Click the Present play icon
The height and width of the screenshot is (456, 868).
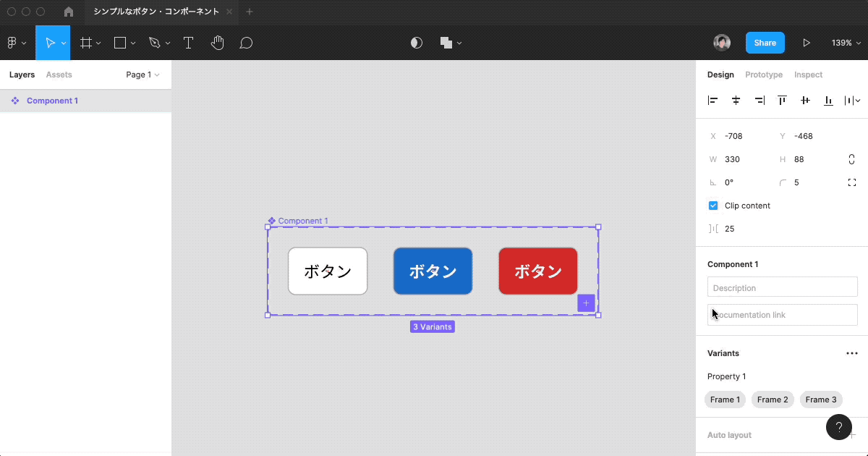[x=806, y=43]
